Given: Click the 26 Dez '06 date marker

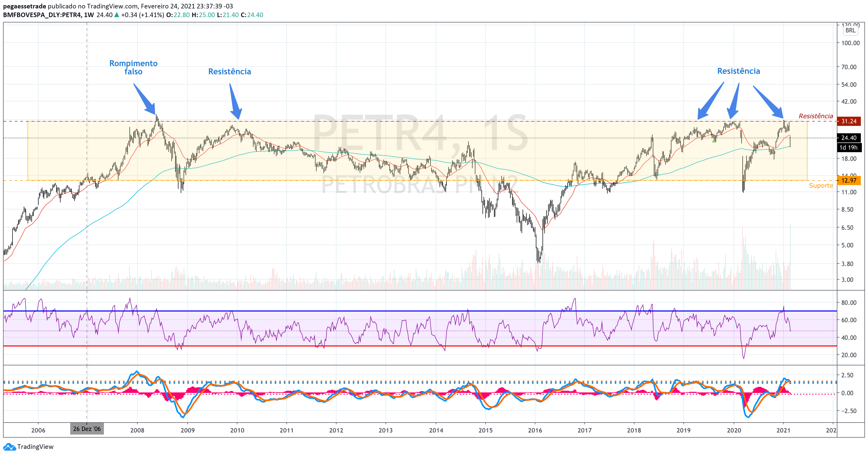Looking at the screenshot, I should tap(87, 429).
